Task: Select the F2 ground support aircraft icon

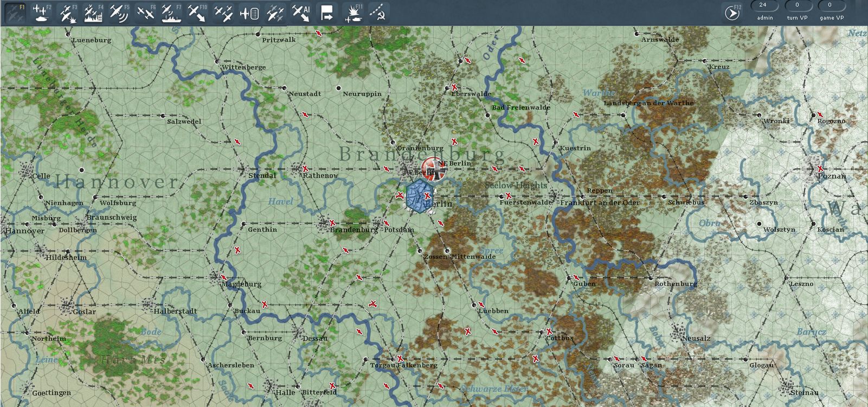Action: pyautogui.click(x=40, y=12)
